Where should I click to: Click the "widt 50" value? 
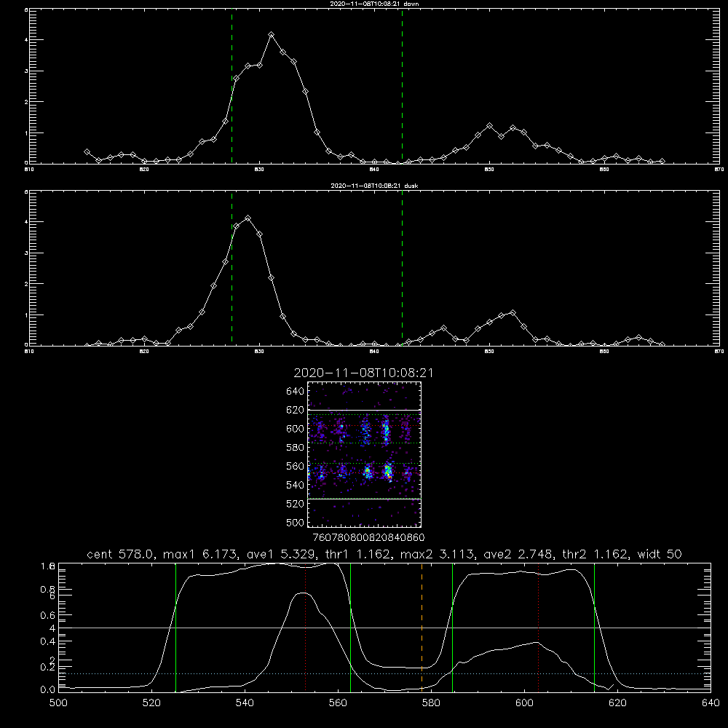pos(660,554)
